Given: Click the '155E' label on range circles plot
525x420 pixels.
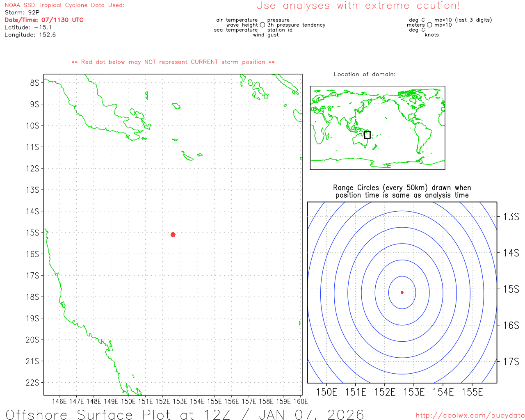Looking at the screenshot, I should [x=472, y=392].
